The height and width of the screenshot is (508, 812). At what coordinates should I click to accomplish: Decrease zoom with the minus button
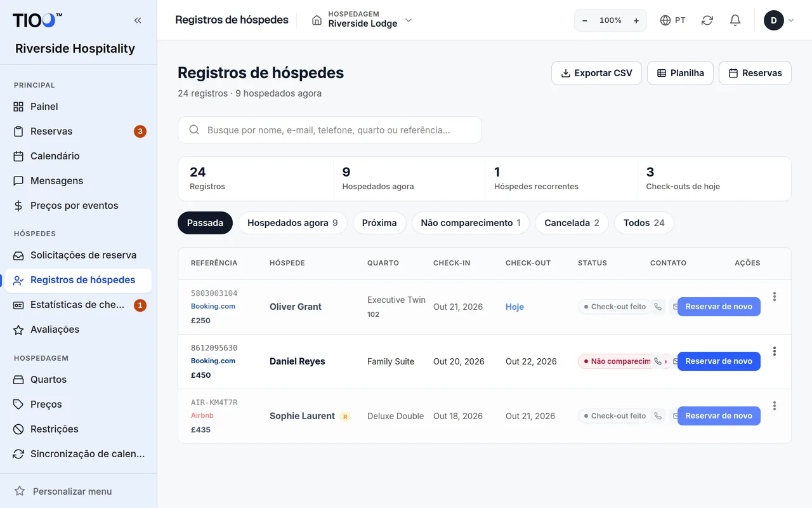(x=585, y=20)
